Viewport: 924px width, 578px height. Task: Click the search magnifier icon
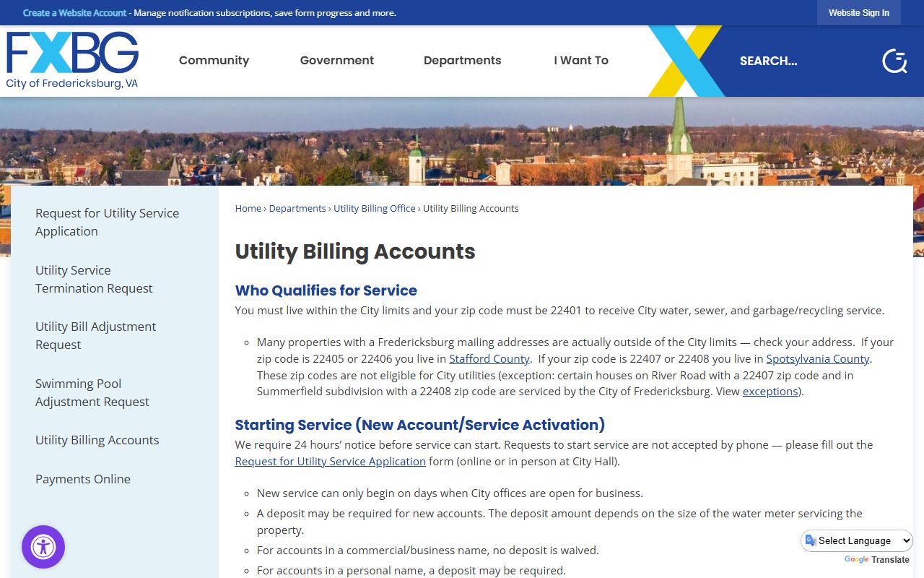click(x=894, y=61)
